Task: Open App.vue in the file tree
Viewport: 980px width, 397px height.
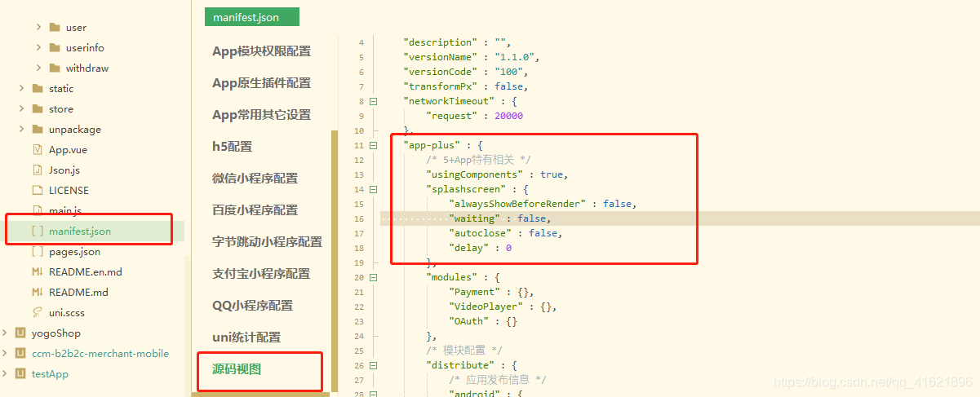Action: coord(68,149)
